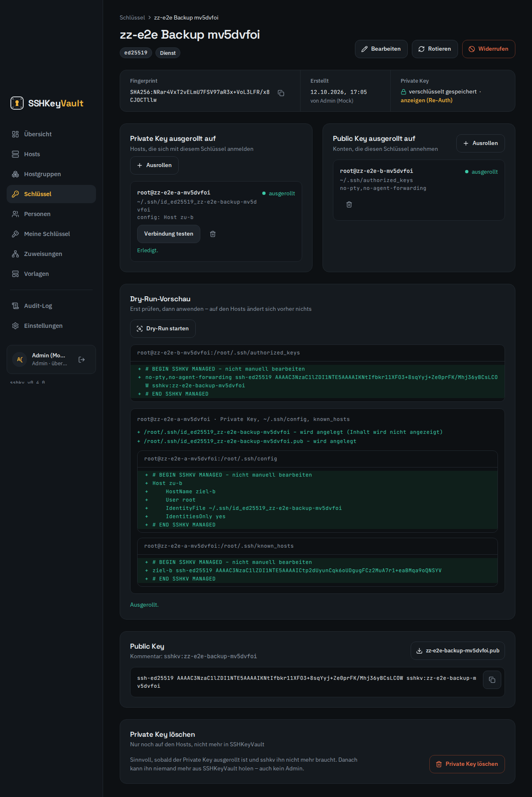Image resolution: width=532 pixels, height=797 pixels.
Task: Test connection with Verbindung testen
Action: [x=169, y=234]
